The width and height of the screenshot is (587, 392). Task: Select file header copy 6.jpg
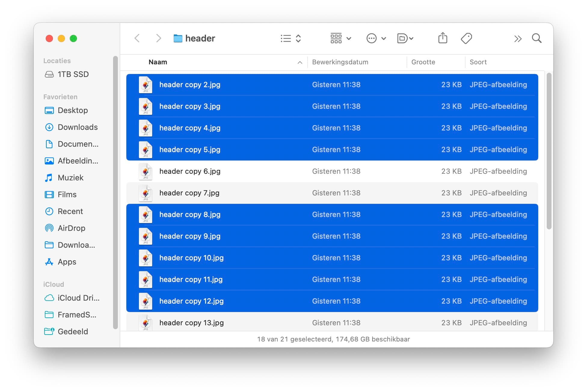[x=332, y=171]
